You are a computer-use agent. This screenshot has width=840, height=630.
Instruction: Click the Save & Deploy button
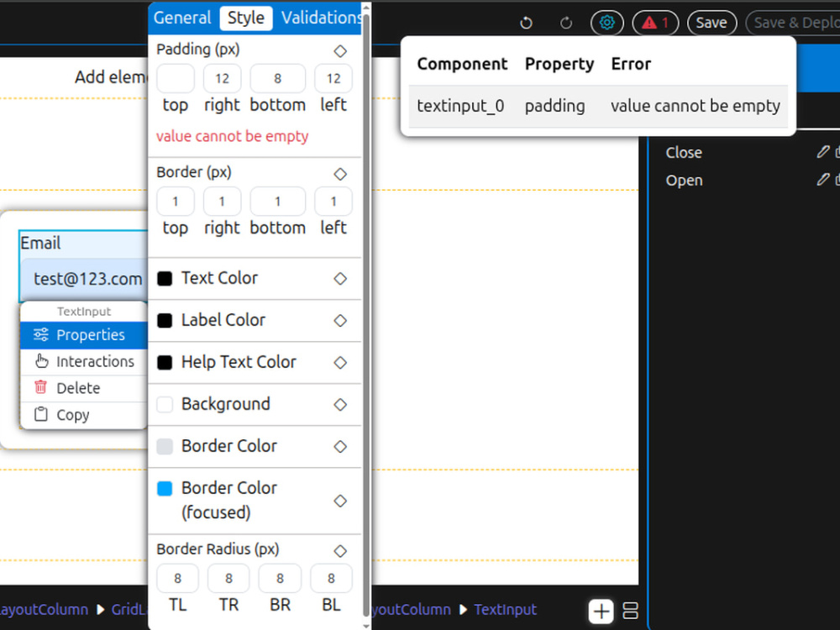(794, 23)
